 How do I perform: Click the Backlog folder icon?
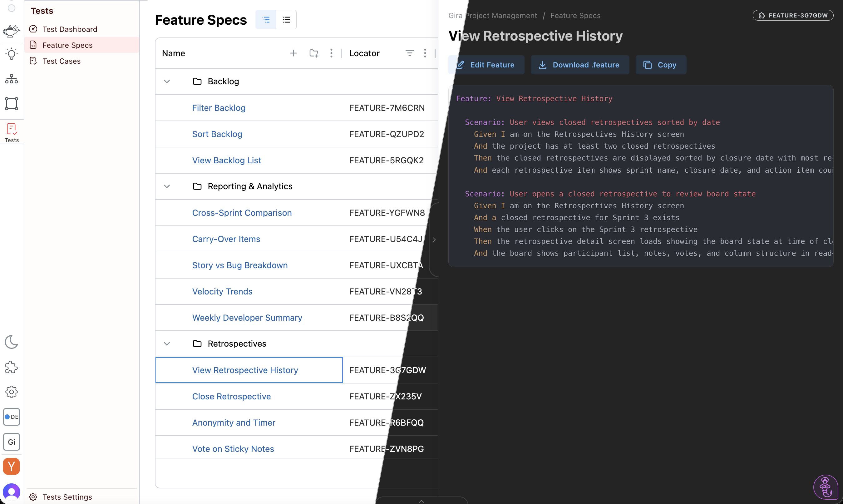click(x=197, y=82)
